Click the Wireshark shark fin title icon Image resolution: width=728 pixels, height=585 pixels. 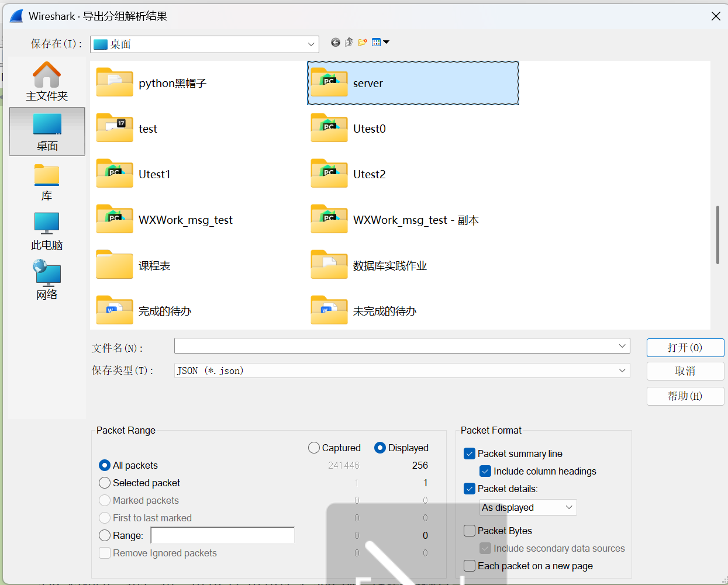pyautogui.click(x=16, y=16)
